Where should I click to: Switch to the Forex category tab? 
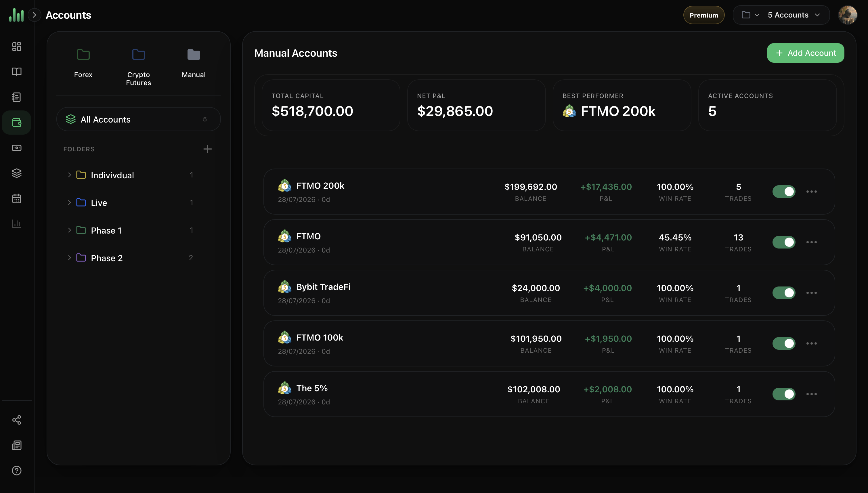(83, 63)
